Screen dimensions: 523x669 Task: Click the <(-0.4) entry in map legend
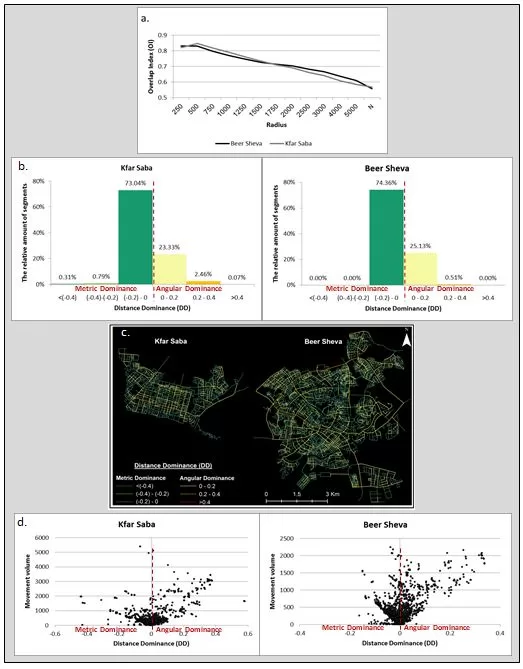[144, 486]
